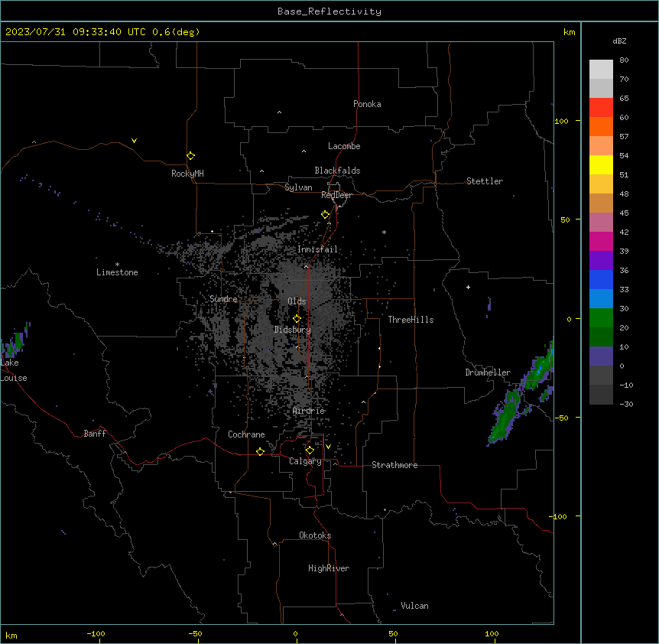Click the dBZ legend heading
Viewport: 659px width, 644px height.
point(619,41)
